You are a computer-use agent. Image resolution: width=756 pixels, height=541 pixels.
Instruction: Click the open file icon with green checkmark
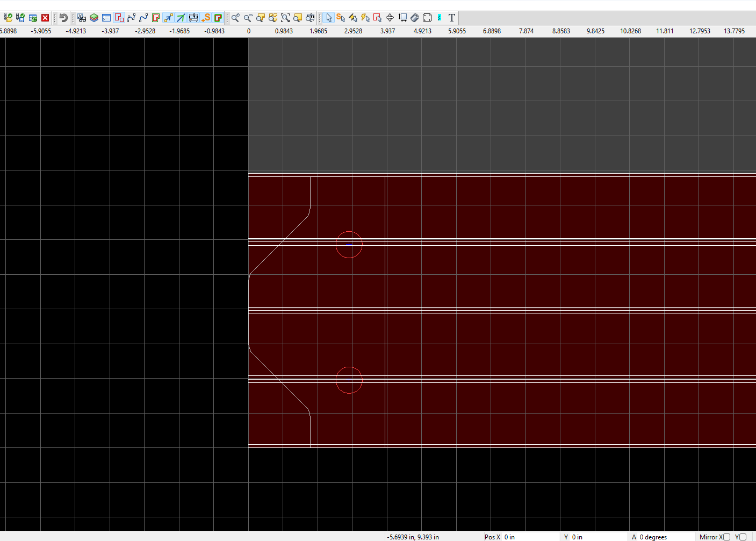point(8,18)
